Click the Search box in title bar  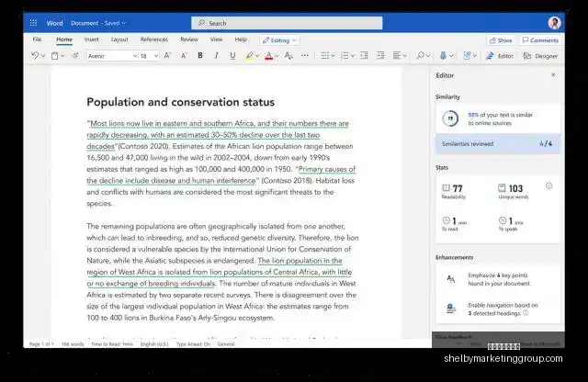pyautogui.click(x=287, y=23)
